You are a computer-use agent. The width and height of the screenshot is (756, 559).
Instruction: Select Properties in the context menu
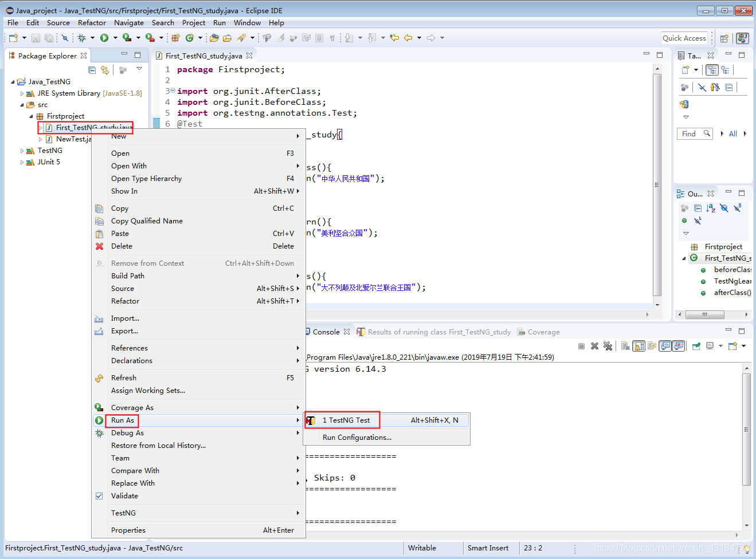point(199,530)
